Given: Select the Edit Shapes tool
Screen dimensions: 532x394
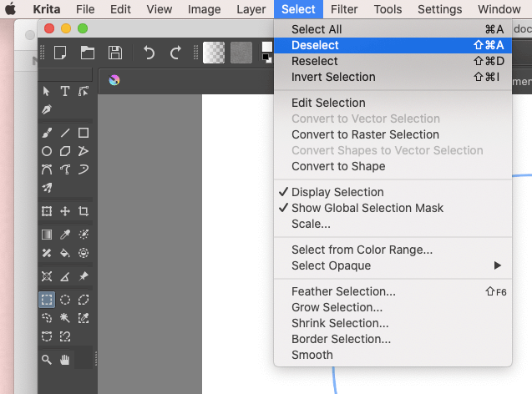Looking at the screenshot, I should pos(84,91).
